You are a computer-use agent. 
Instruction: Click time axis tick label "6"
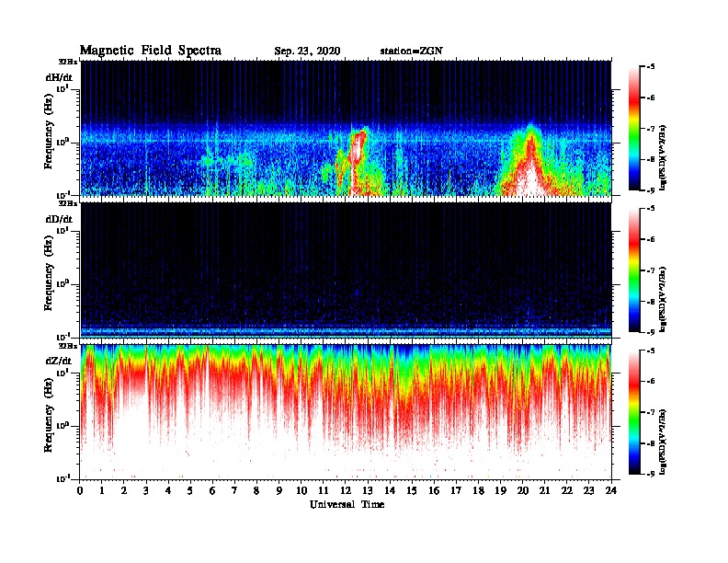pos(212,491)
